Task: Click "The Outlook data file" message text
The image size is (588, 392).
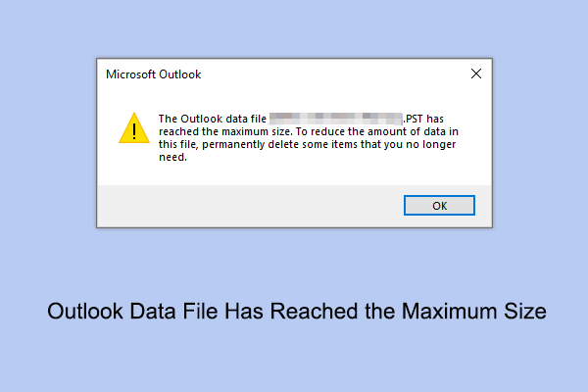Action: pos(213,119)
